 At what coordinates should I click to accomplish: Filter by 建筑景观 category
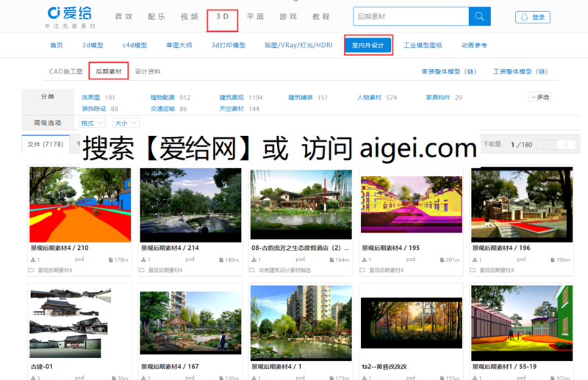click(x=232, y=98)
